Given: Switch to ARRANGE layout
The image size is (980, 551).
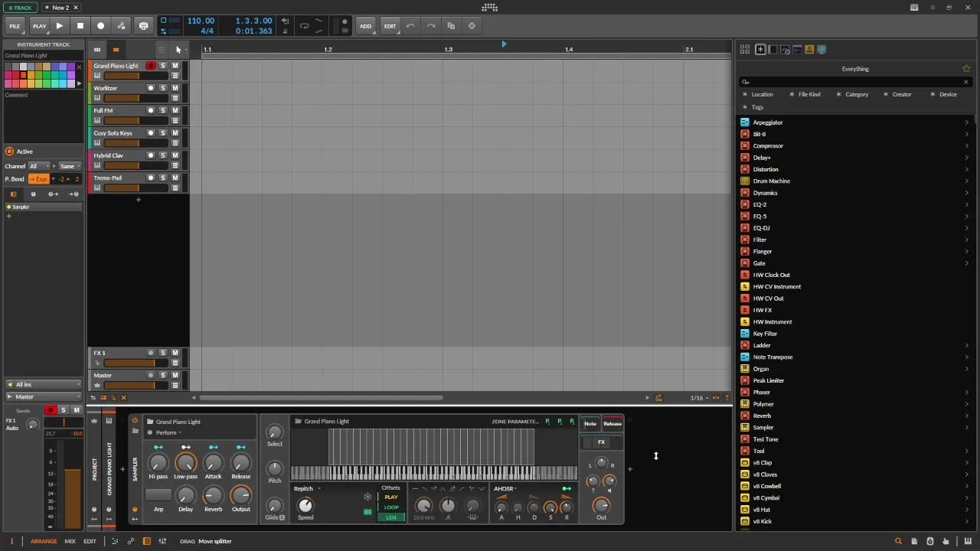Looking at the screenshot, I should click(44, 541).
